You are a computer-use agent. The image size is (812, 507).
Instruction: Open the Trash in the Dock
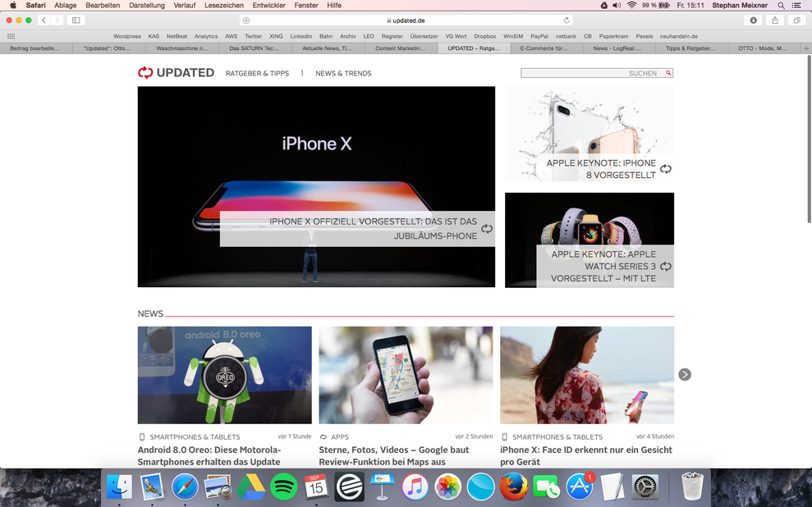(x=692, y=486)
